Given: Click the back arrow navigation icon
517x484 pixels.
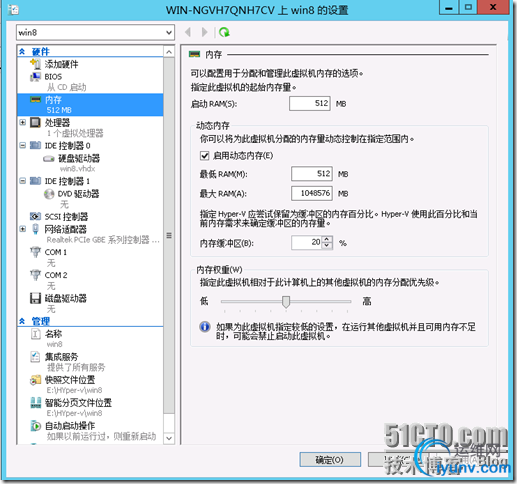Looking at the screenshot, I should 188,32.
